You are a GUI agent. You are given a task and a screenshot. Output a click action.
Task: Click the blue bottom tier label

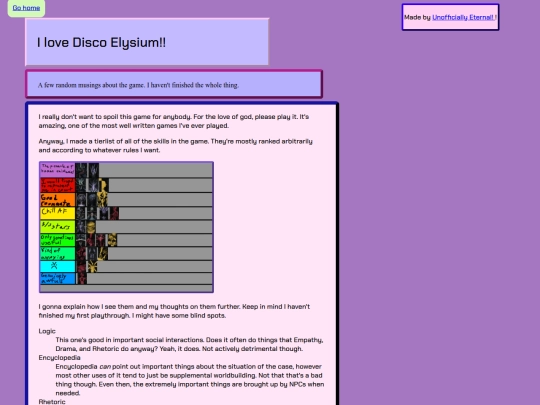pos(58,279)
